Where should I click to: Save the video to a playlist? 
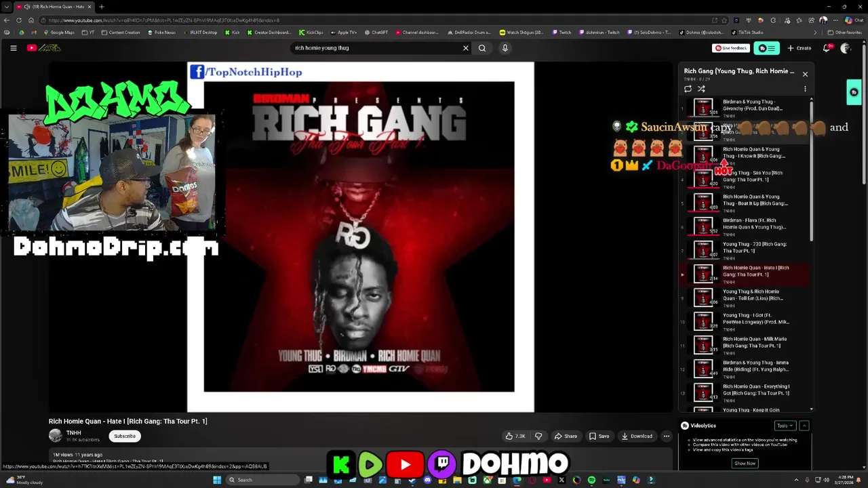point(599,436)
